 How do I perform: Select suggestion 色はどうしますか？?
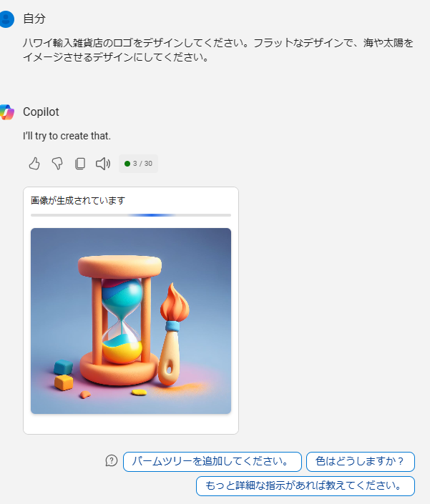[361, 462]
